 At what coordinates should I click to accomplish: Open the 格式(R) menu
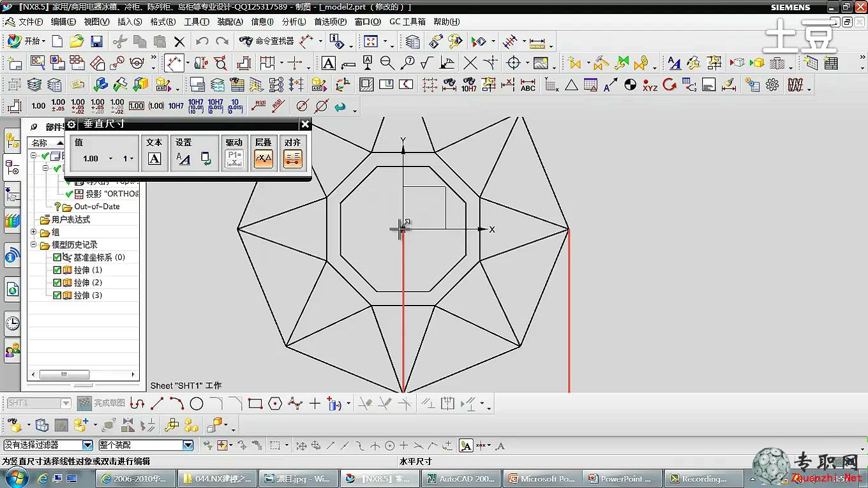coord(163,22)
